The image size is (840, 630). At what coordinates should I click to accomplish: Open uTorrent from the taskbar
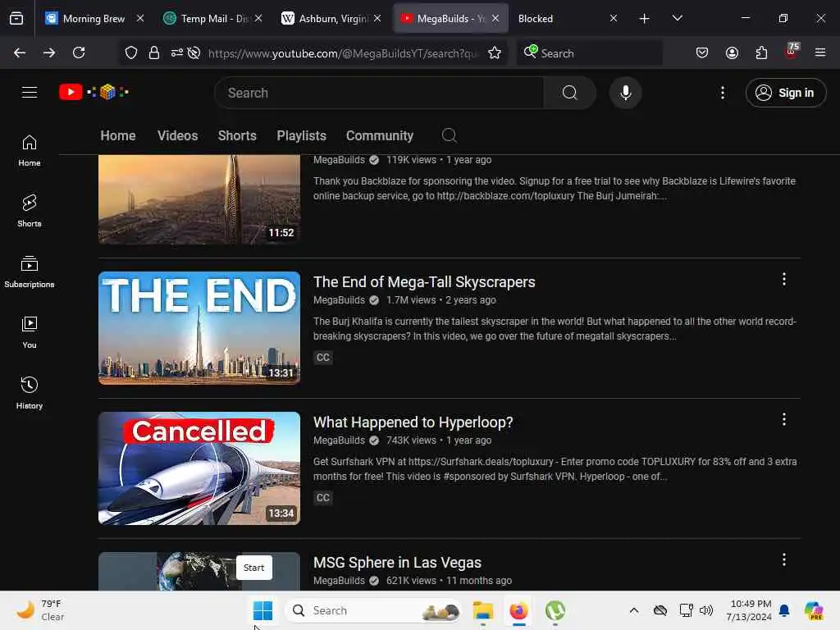(x=555, y=610)
